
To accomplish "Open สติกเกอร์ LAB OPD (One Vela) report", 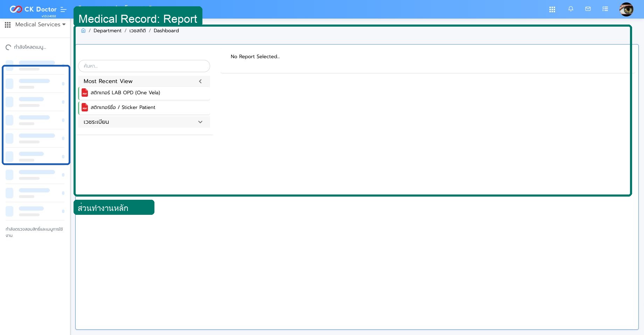I will [x=144, y=93].
